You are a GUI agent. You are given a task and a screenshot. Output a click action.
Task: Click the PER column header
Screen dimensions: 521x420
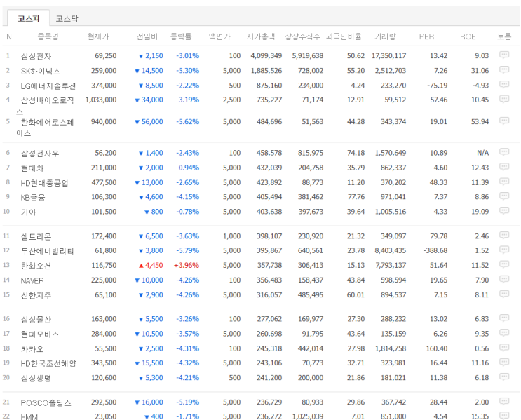pyautogui.click(x=426, y=36)
